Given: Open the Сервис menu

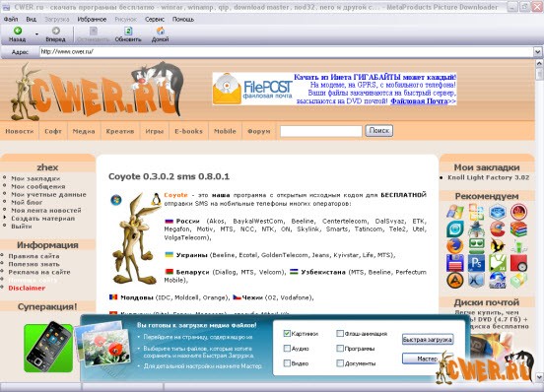Looking at the screenshot, I should tap(155, 20).
